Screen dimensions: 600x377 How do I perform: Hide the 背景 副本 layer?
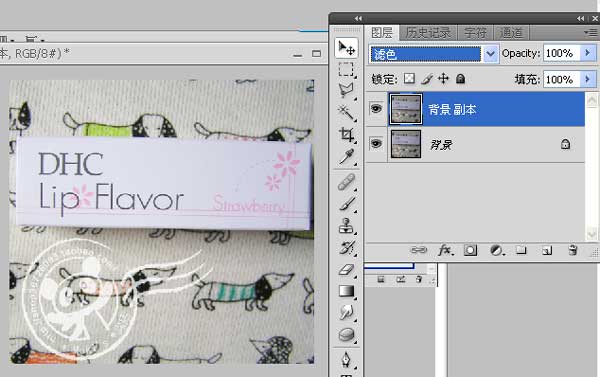click(376, 108)
